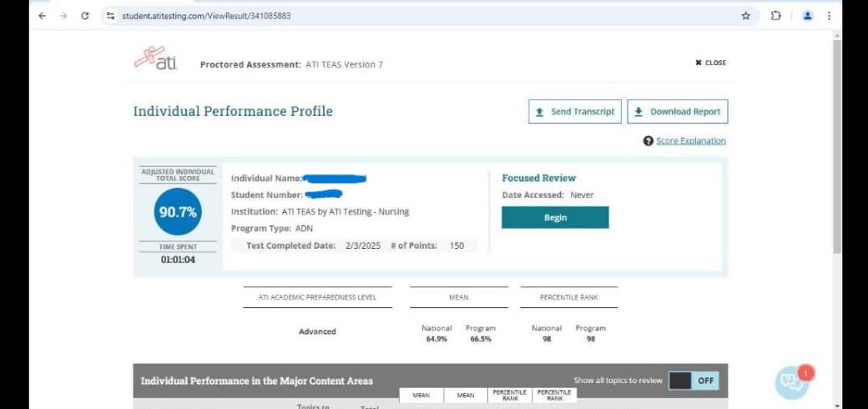
Task: Click Download Report button
Action: [677, 111]
